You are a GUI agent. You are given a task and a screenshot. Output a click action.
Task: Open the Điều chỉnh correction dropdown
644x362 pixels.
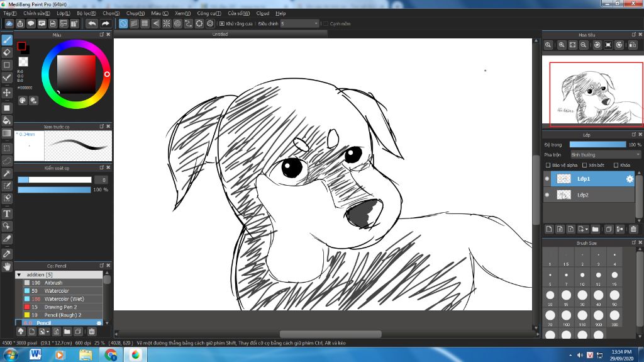300,24
